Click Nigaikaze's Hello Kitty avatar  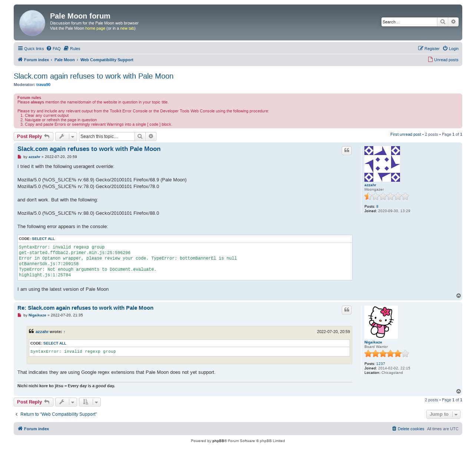tap(381, 322)
